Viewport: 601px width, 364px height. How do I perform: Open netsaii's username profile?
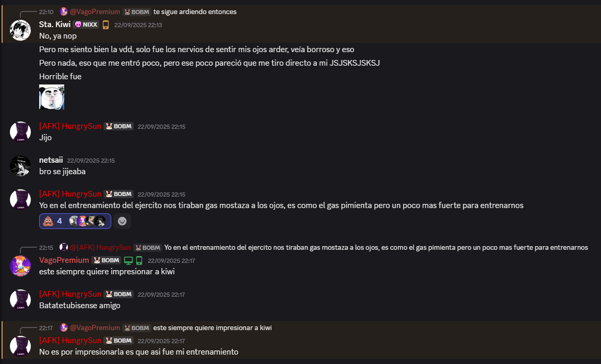51,160
